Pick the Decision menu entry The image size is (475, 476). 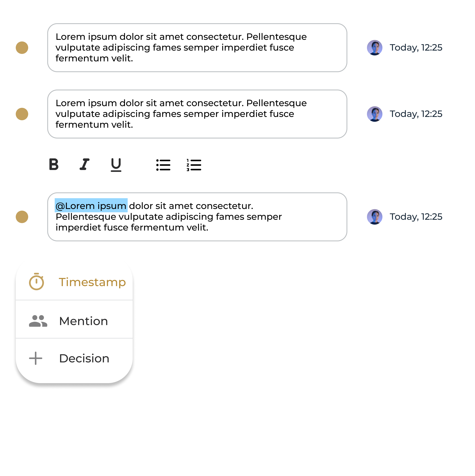(x=84, y=358)
